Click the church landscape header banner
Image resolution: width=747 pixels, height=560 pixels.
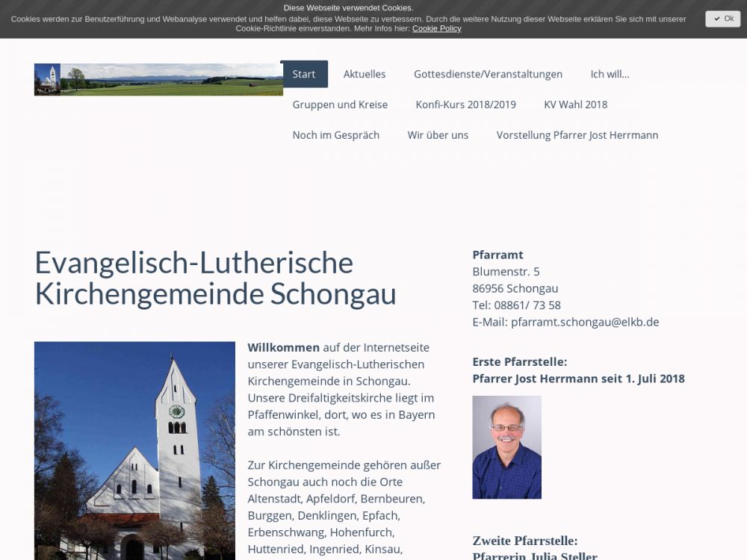coord(158,80)
